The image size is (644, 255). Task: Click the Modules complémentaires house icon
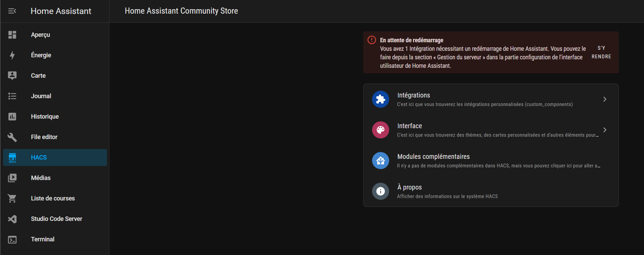(381, 161)
